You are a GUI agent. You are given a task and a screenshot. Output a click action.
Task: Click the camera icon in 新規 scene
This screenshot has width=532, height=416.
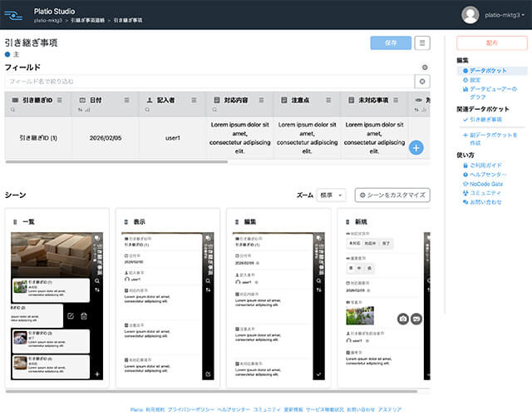(x=401, y=319)
